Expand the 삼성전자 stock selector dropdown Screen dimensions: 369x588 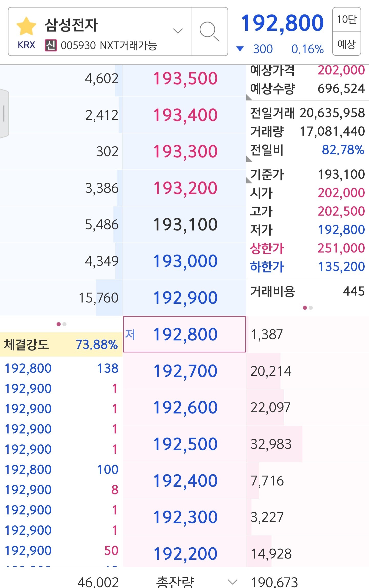pyautogui.click(x=178, y=31)
